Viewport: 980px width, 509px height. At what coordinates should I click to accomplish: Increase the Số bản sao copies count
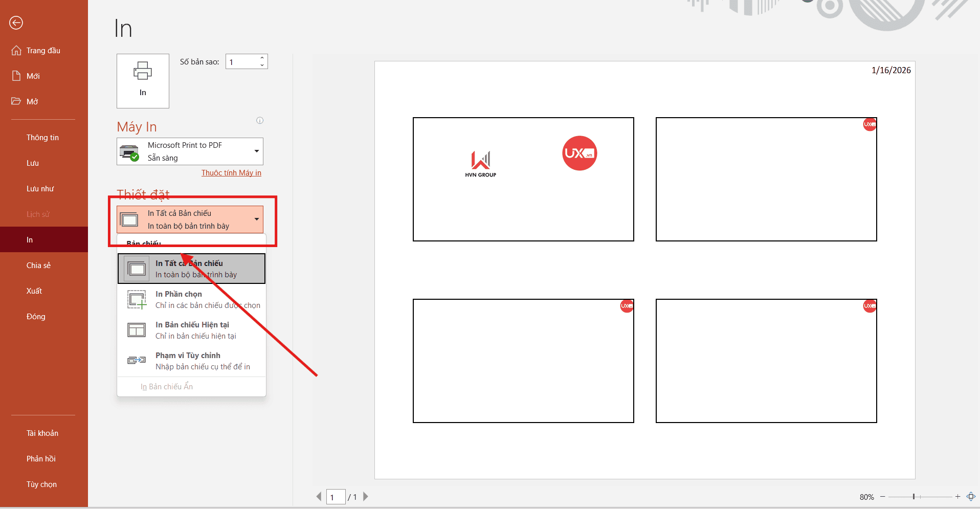click(x=262, y=58)
